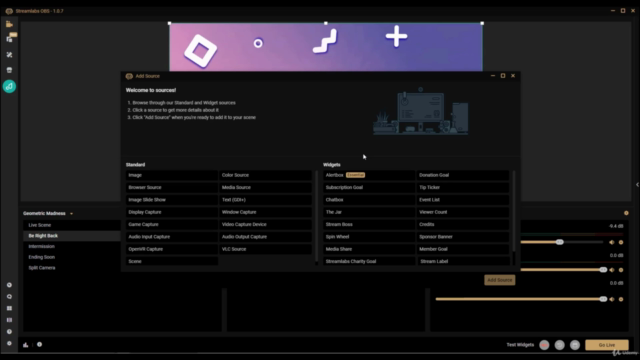Select the Viewer Count widget
640x360 pixels.
pos(463,212)
